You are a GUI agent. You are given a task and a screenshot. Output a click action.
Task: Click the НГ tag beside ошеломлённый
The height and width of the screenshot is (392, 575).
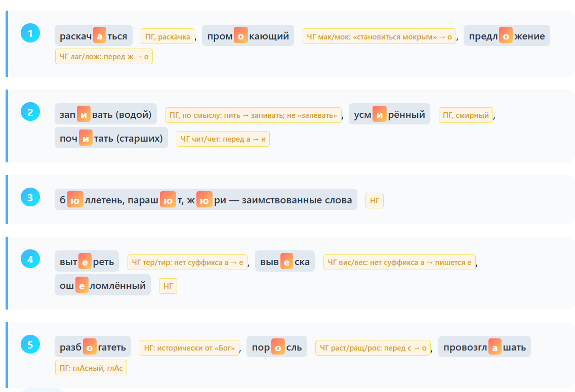pos(168,286)
